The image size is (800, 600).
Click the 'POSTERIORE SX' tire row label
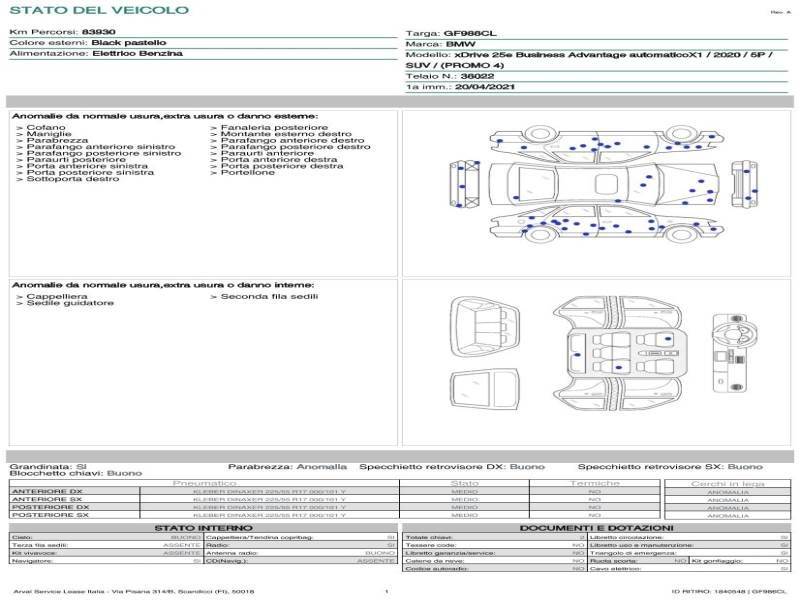point(51,515)
